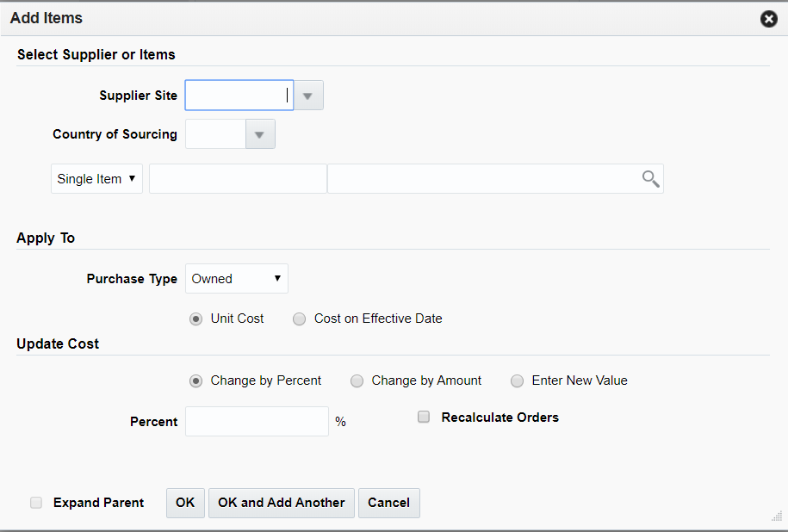This screenshot has width=788, height=532.
Task: Open the Supplier Site dropdown arrow
Action: (x=307, y=95)
